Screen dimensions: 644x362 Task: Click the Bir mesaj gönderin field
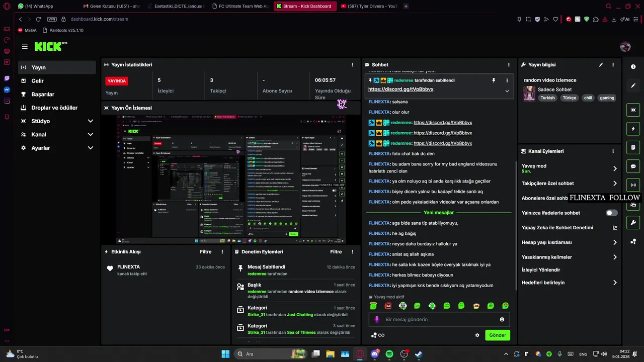pyautogui.click(x=439, y=319)
